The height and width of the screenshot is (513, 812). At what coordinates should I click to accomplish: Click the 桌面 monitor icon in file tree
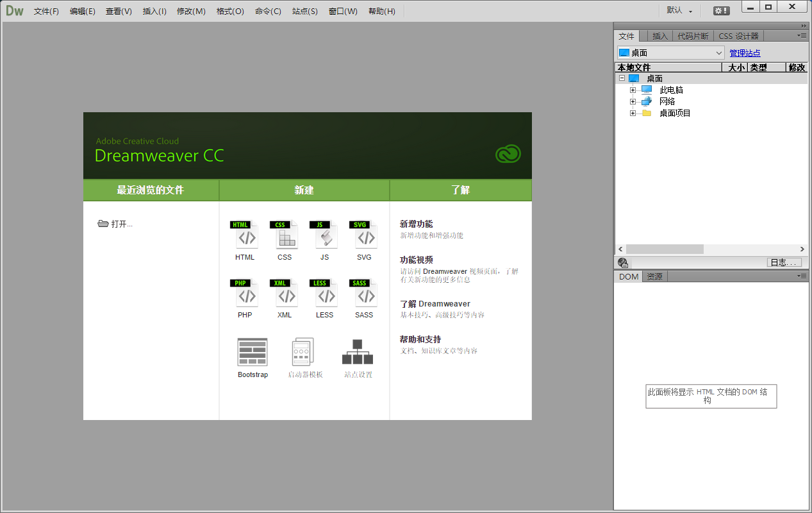pyautogui.click(x=634, y=78)
